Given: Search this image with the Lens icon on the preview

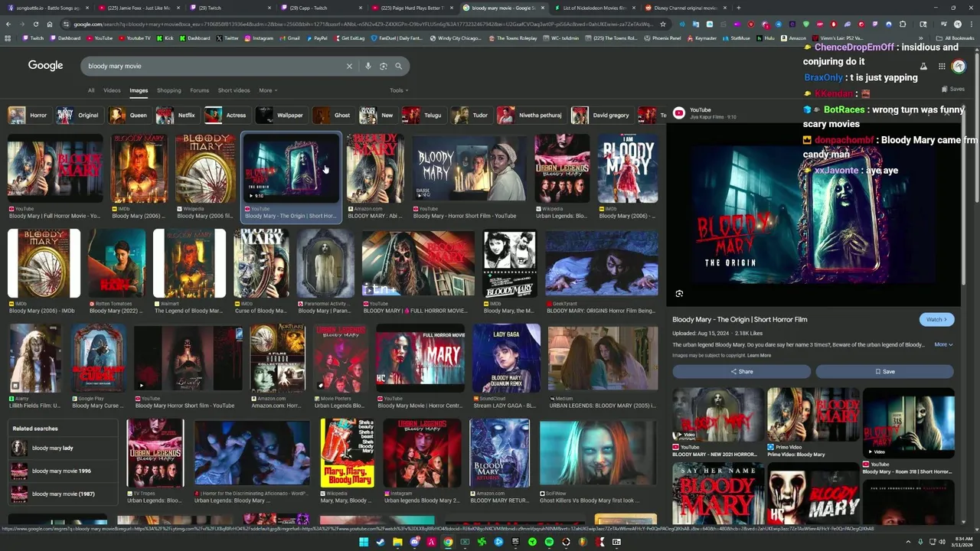Looking at the screenshot, I should [x=679, y=293].
